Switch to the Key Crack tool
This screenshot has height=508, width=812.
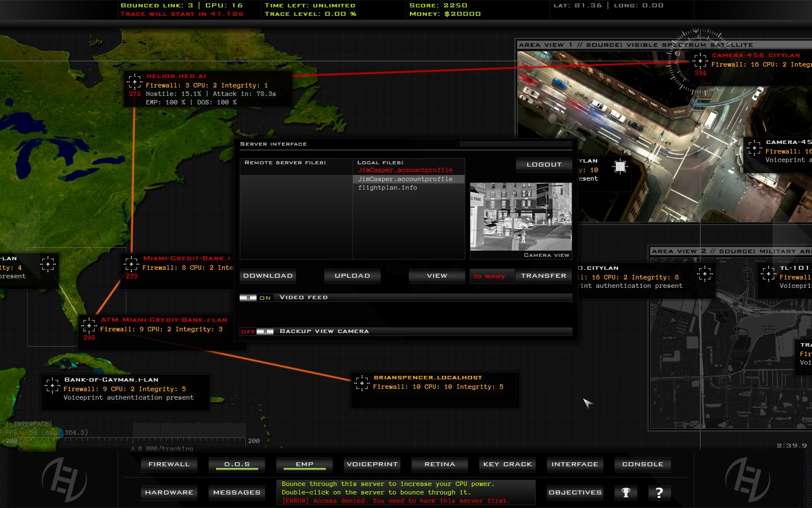[x=507, y=464]
